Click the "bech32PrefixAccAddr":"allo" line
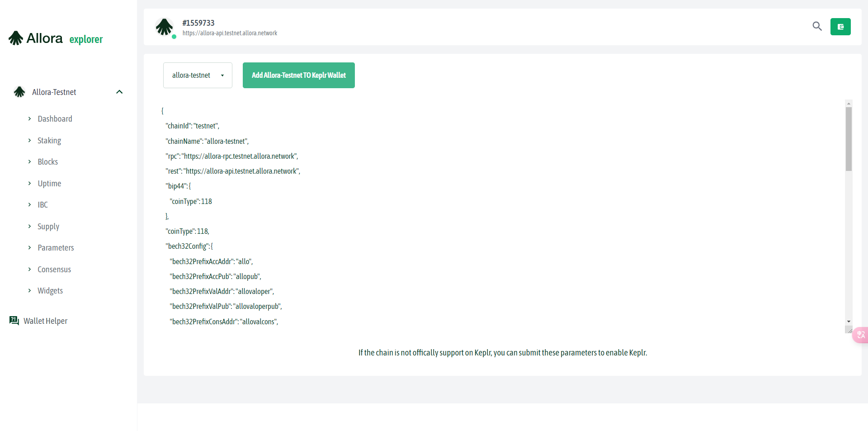Screen dimensions: 868x431 pos(211,261)
